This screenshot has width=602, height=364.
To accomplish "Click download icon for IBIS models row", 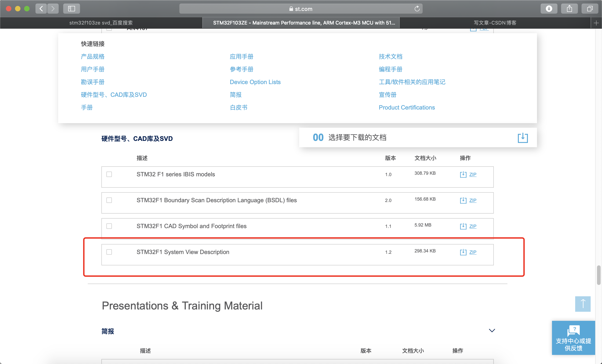I will [x=463, y=174].
